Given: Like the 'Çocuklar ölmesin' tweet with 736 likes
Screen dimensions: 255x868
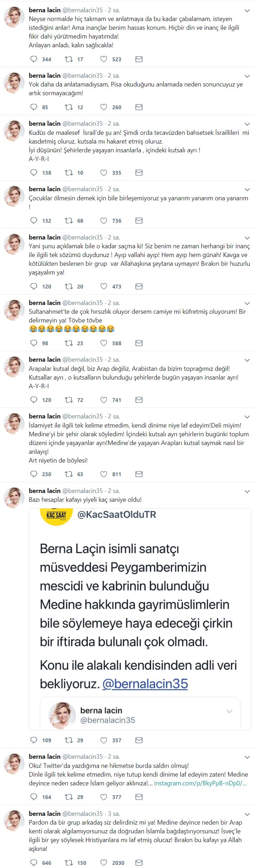Looking at the screenshot, I should (104, 221).
